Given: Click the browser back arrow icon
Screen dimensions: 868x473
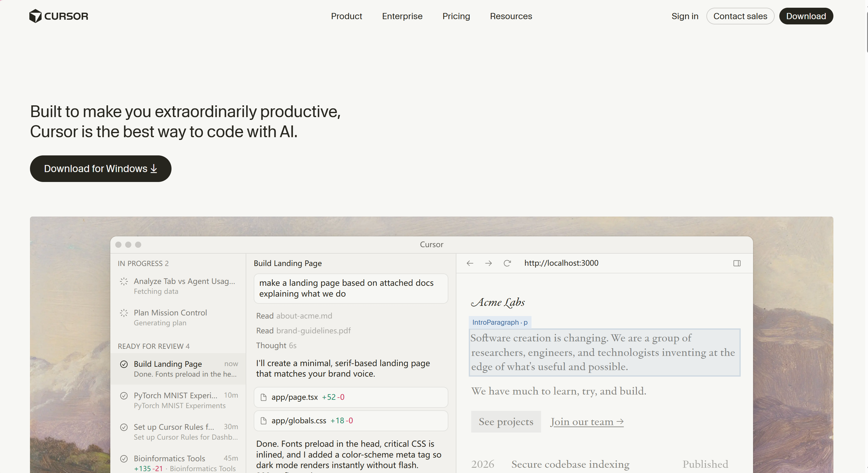Looking at the screenshot, I should (470, 263).
